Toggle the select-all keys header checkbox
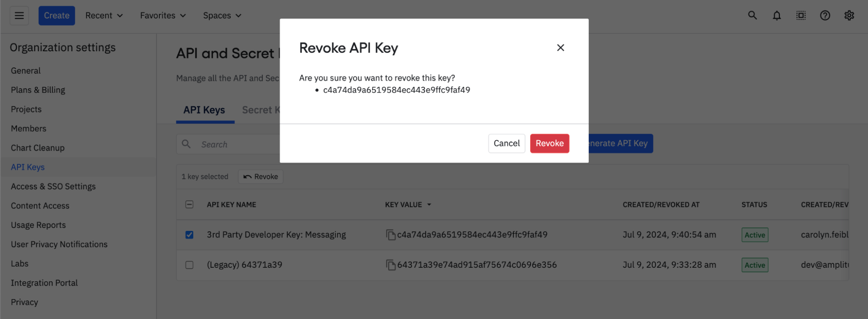This screenshot has height=319, width=868. (189, 204)
